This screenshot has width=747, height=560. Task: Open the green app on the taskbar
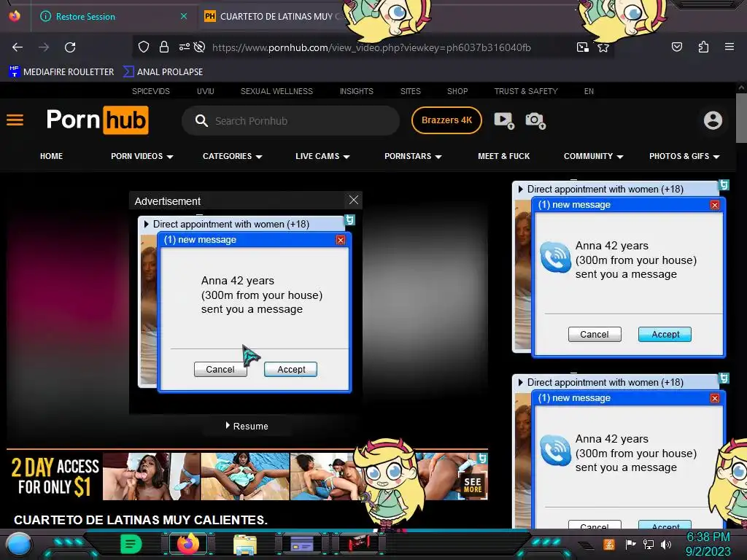click(x=131, y=544)
